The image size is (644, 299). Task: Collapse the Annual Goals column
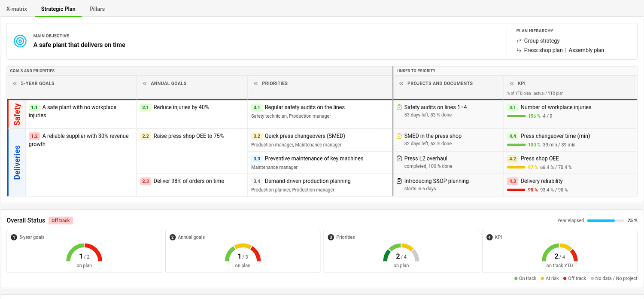[145, 83]
